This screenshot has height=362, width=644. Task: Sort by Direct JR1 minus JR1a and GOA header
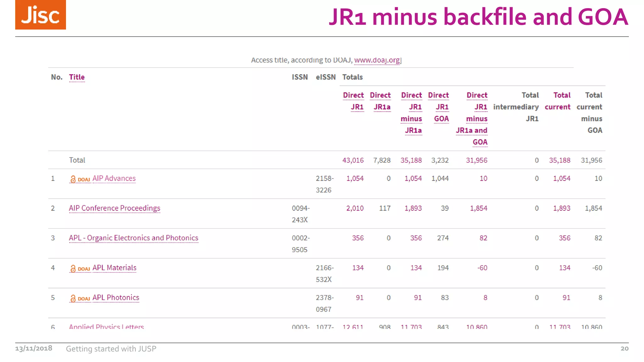pos(472,118)
